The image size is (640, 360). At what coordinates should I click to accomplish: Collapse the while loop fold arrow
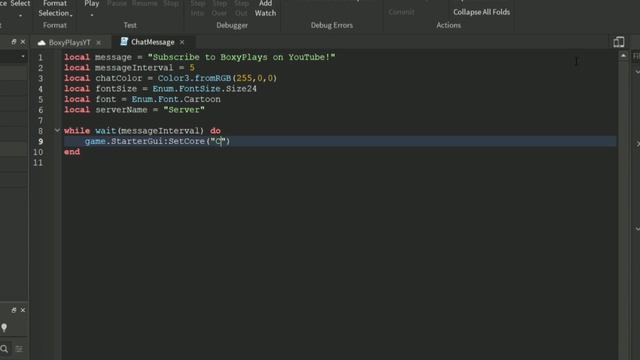57,130
